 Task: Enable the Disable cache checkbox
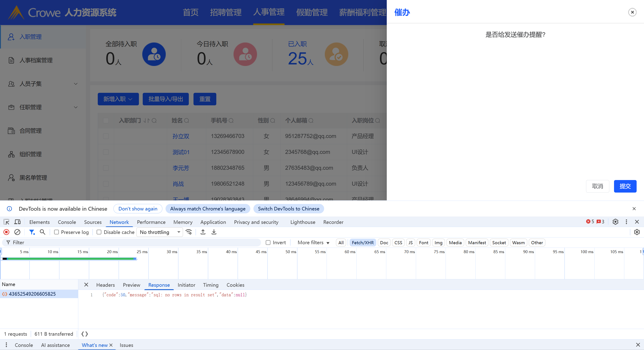(x=99, y=232)
